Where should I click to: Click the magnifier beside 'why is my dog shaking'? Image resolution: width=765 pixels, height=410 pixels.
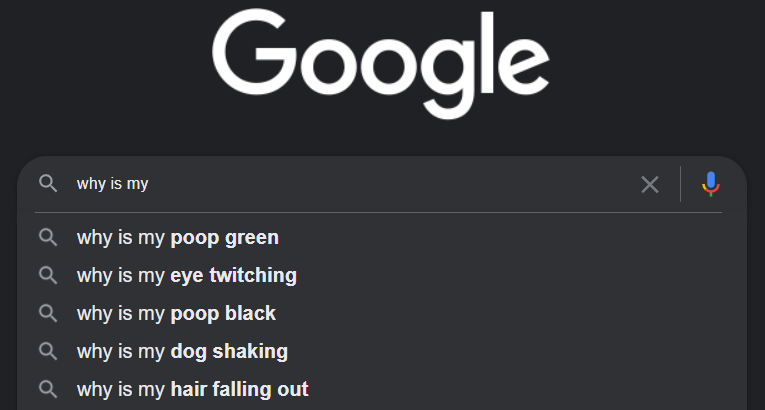coord(48,351)
